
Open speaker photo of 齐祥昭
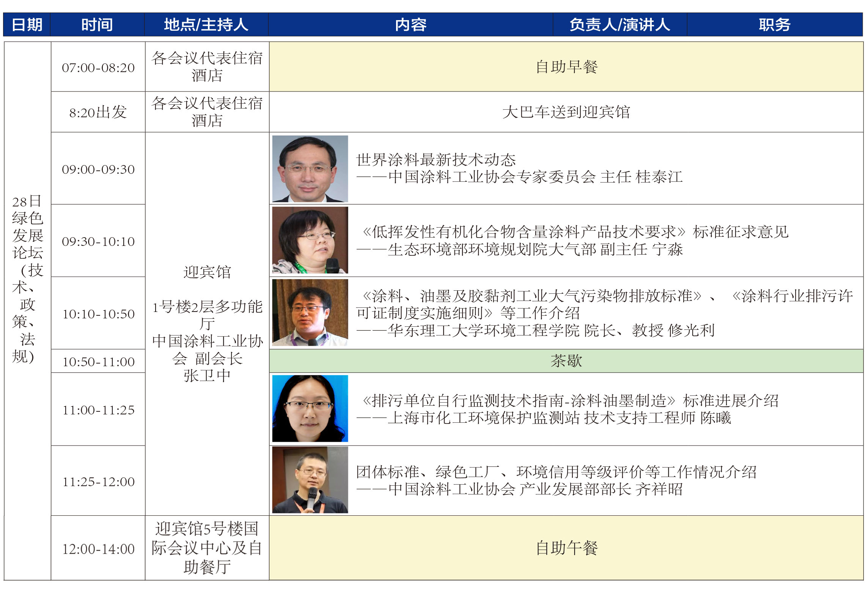310,480
